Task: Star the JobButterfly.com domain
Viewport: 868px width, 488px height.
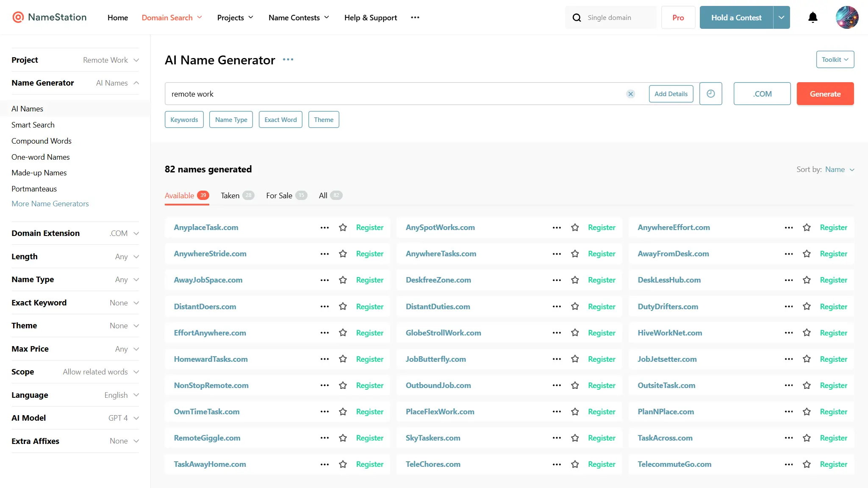Action: 574,359
